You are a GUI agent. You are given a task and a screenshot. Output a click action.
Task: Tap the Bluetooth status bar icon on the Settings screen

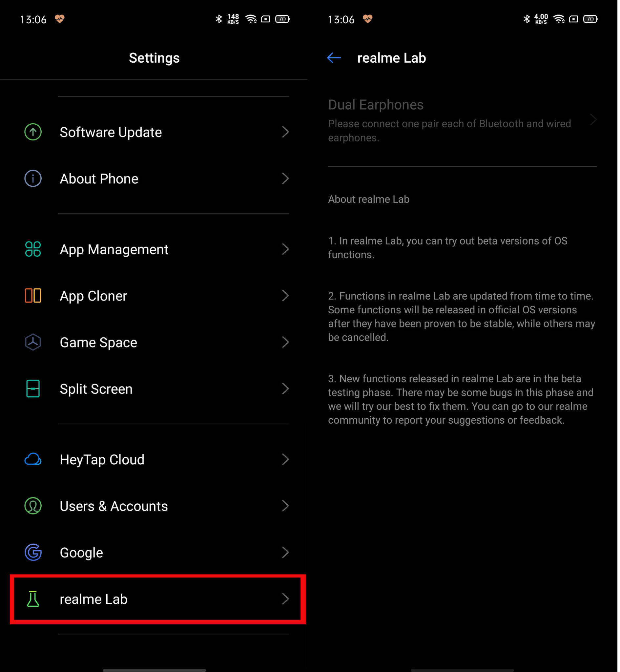218,19
